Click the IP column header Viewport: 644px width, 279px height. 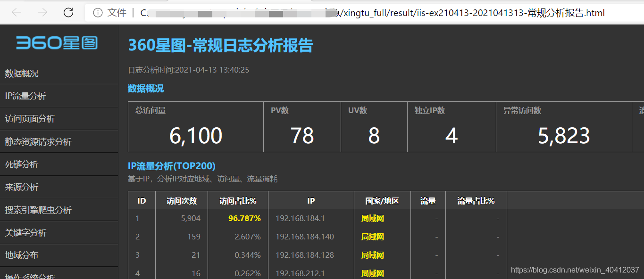(x=311, y=201)
